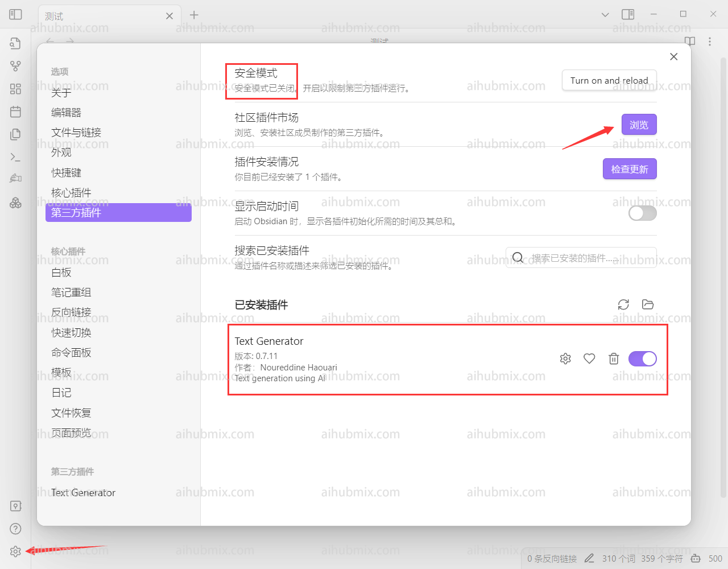The width and height of the screenshot is (728, 569).
Task: Select the 测试 tab
Action: [x=109, y=16]
